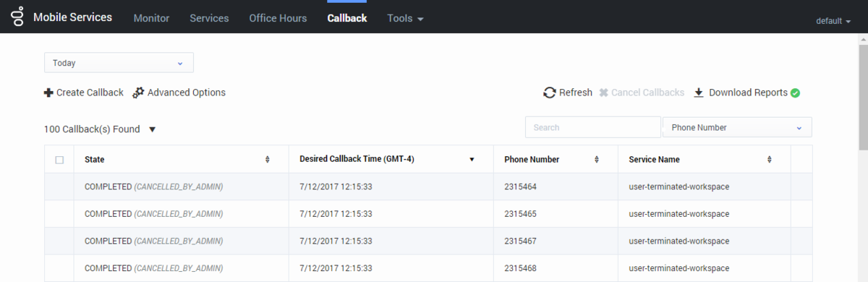The image size is (868, 282).
Task: Click service name in row 2315464
Action: tap(679, 187)
